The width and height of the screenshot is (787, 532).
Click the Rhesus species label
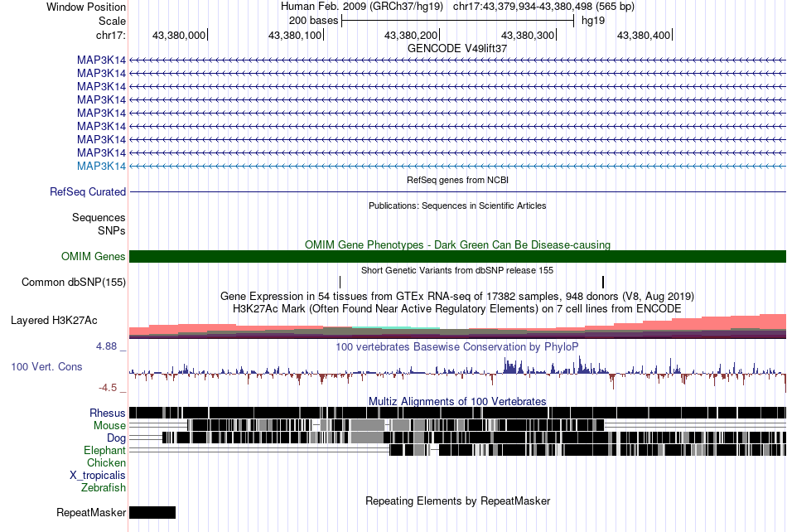(108, 413)
